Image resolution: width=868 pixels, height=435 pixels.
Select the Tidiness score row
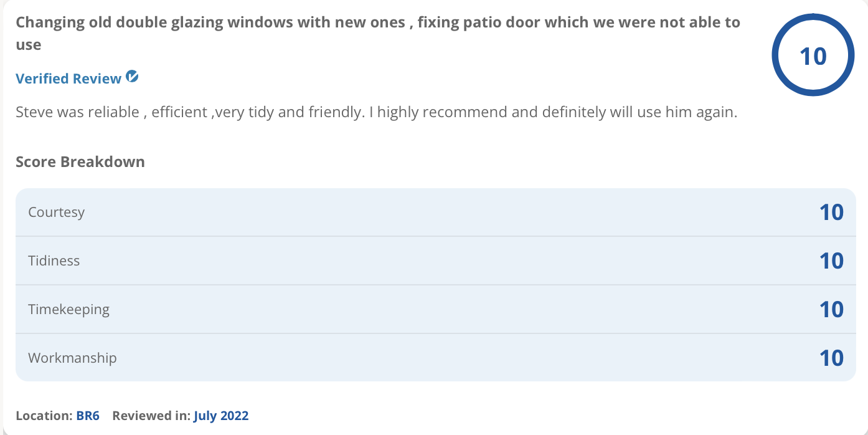click(436, 261)
